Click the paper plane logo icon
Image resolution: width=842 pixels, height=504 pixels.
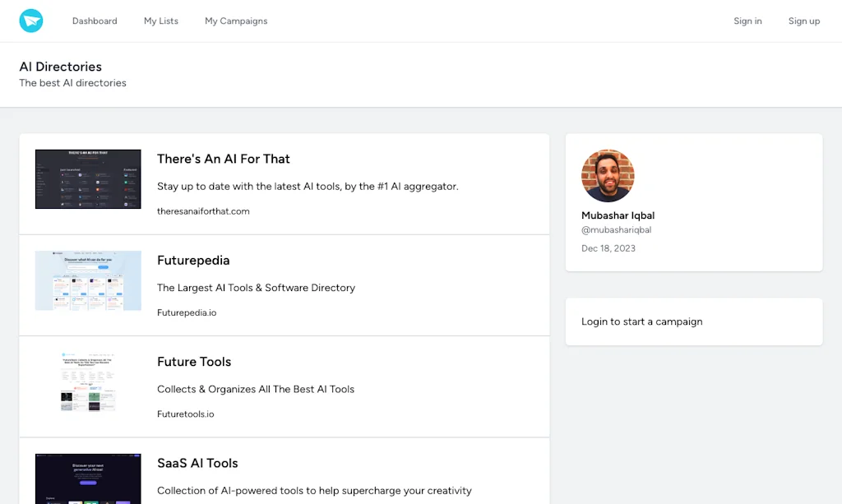[x=31, y=21]
